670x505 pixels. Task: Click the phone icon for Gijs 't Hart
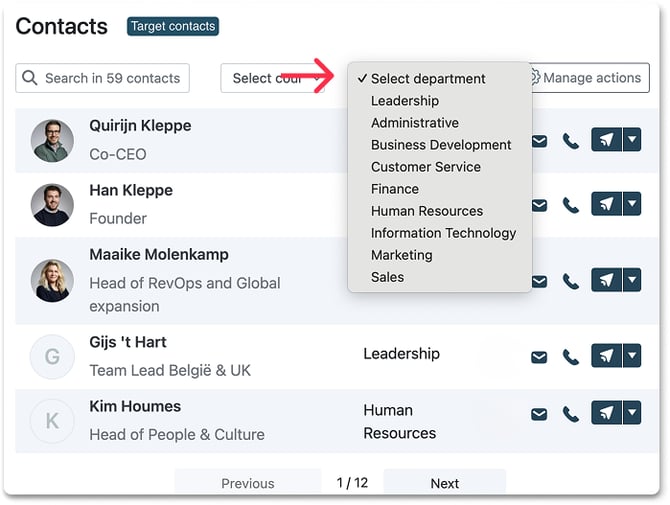(x=570, y=357)
